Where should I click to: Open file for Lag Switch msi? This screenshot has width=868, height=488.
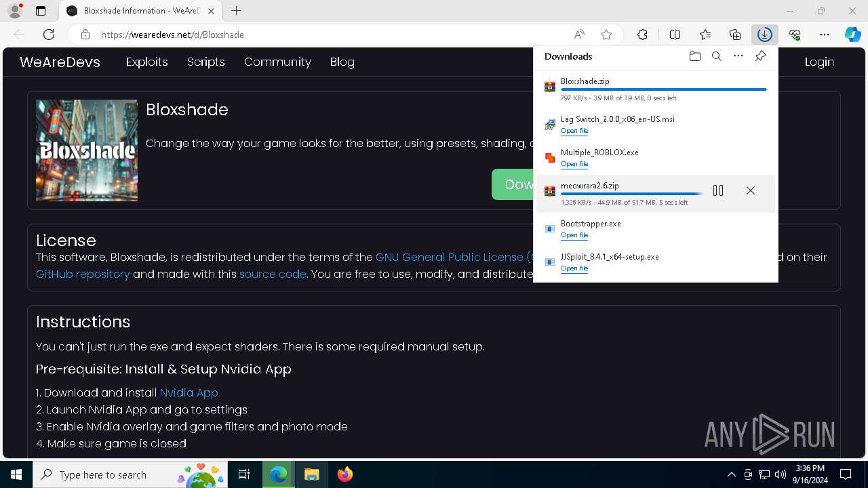[x=574, y=131]
